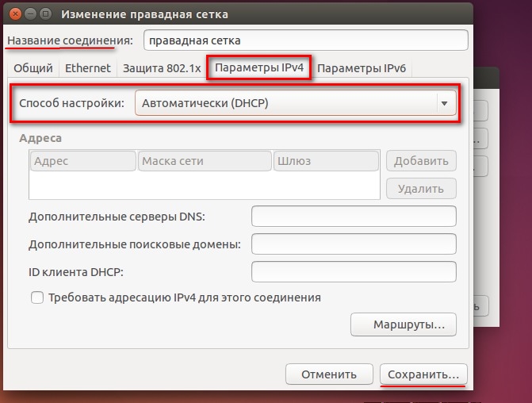Focus the ID клиента DHCP field
532x403 pixels.
coord(354,271)
